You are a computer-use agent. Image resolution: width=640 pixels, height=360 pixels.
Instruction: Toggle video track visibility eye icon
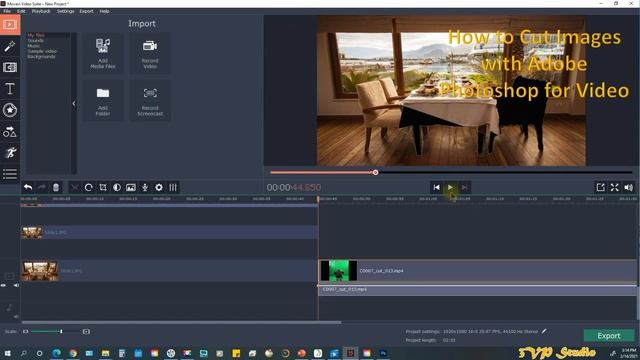click(x=4, y=285)
